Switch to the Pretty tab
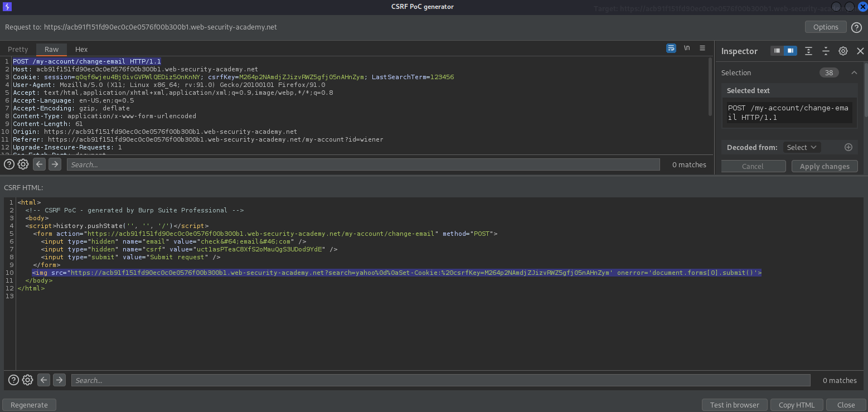Image resolution: width=868 pixels, height=412 pixels. tap(18, 49)
